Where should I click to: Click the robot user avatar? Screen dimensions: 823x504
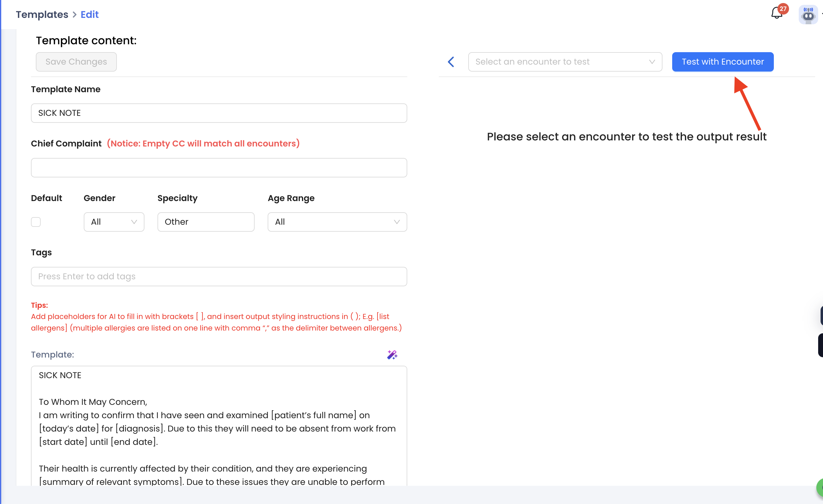(808, 15)
